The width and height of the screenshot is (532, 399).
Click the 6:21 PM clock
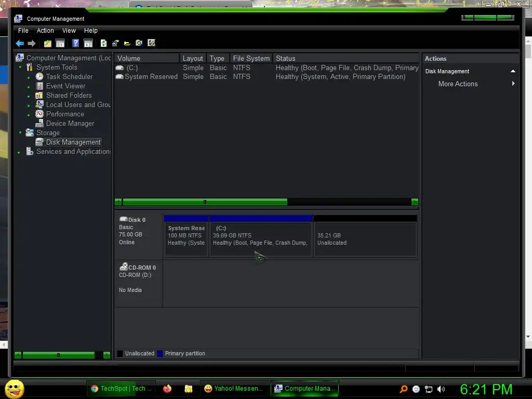pyautogui.click(x=486, y=389)
